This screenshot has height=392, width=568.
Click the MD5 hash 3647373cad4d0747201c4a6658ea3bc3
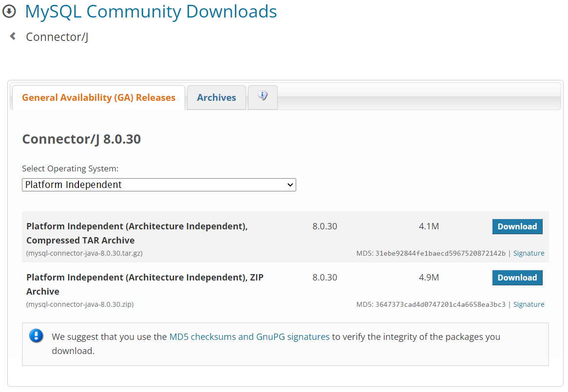click(440, 304)
